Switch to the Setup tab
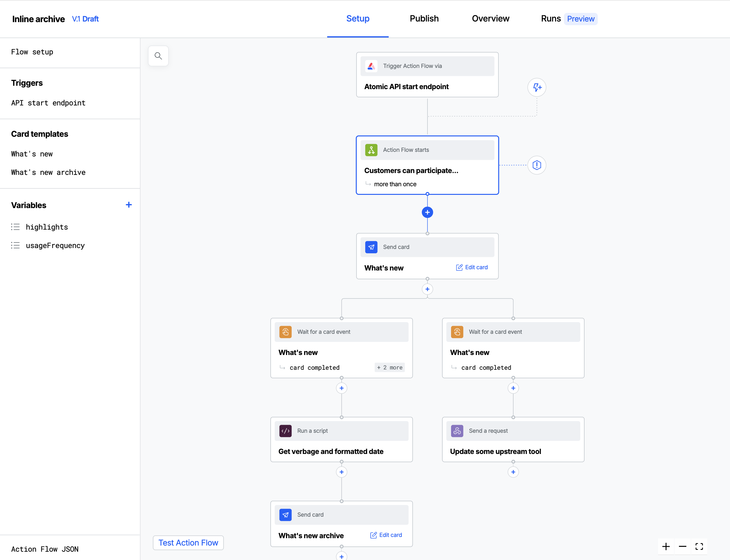 [x=358, y=19]
